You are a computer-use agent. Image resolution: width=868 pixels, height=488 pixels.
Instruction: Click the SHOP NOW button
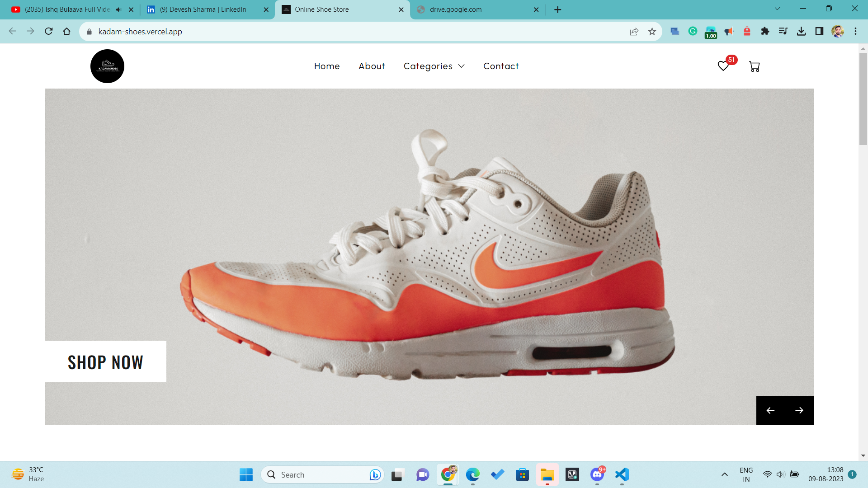click(106, 361)
